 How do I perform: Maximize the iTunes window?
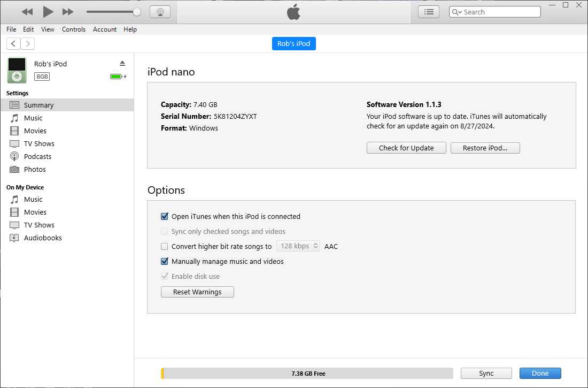click(x=566, y=5)
